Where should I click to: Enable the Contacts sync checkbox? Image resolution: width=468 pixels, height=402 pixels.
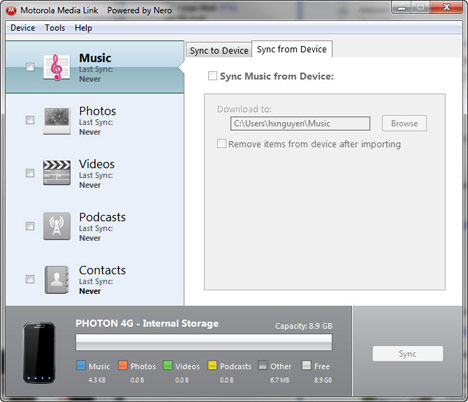30,279
